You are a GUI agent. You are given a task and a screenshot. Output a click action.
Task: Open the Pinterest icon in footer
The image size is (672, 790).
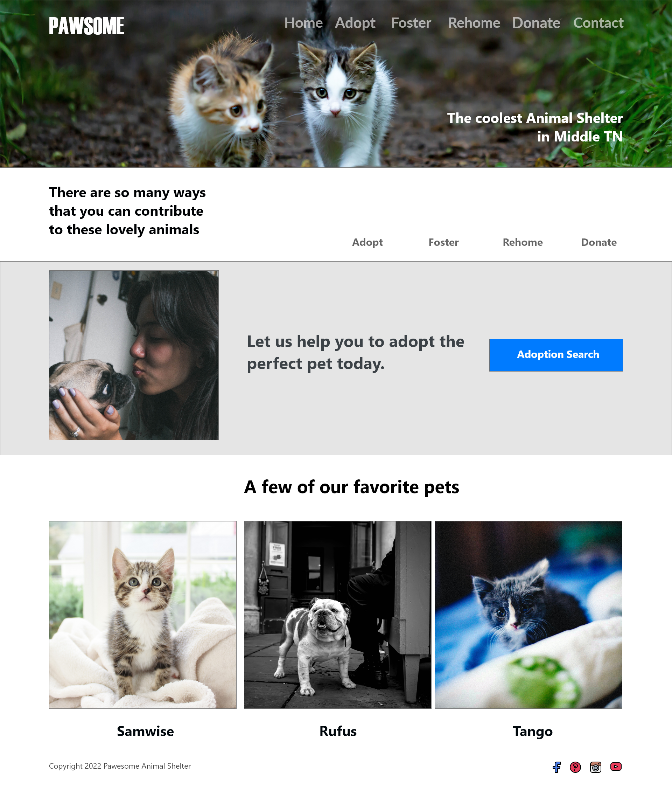pyautogui.click(x=575, y=767)
